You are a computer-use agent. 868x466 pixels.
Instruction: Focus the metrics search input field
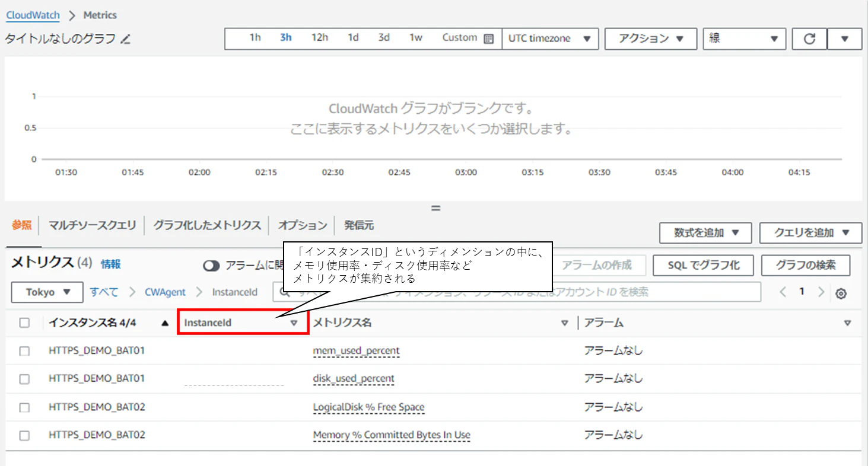point(517,292)
